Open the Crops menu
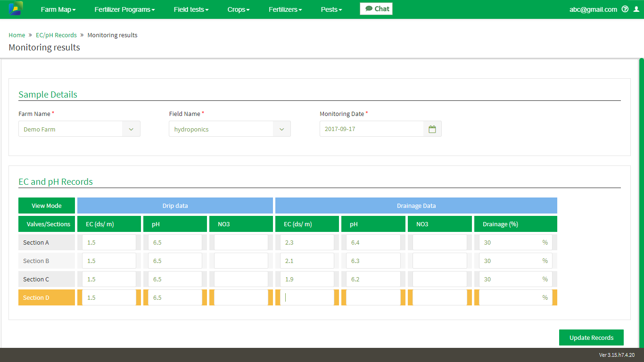 pyautogui.click(x=239, y=9)
